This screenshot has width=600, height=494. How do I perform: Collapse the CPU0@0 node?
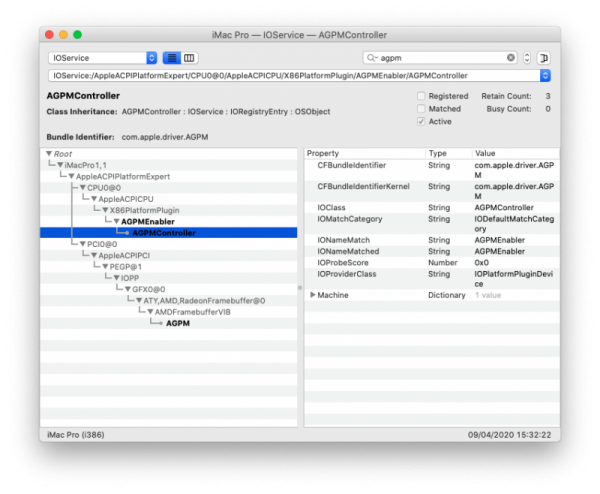(x=83, y=187)
